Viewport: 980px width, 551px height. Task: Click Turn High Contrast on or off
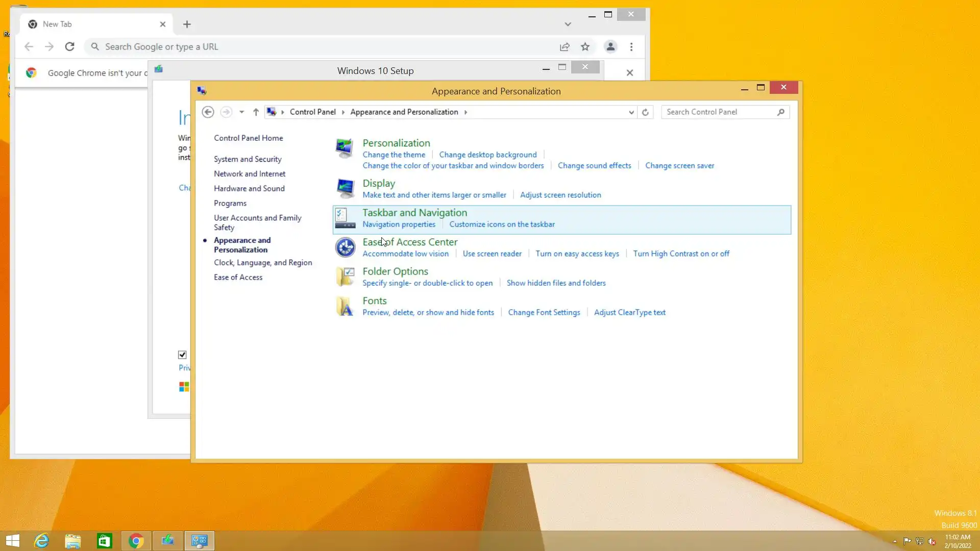pos(681,254)
